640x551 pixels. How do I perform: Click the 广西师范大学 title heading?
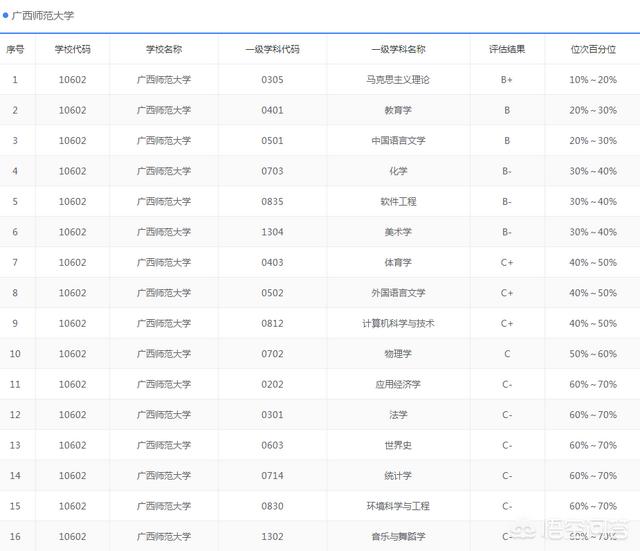[x=42, y=16]
